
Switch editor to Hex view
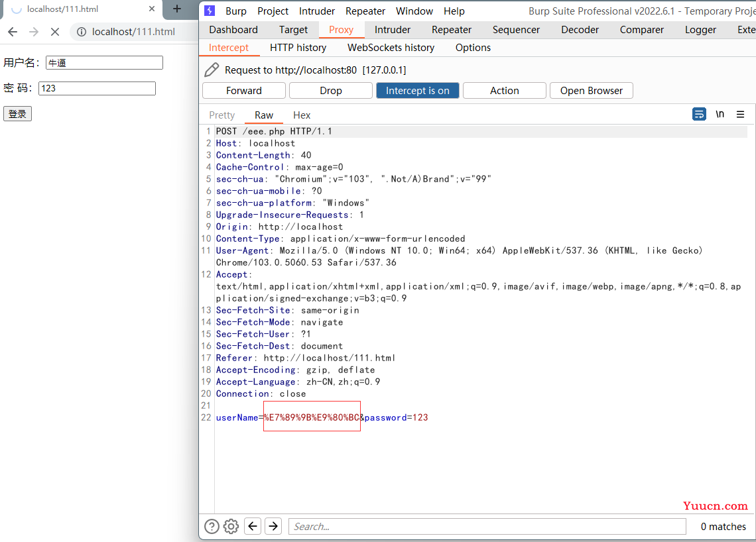[302, 115]
